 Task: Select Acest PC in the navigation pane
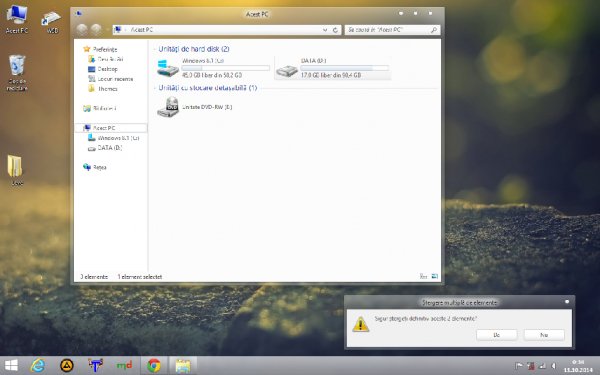point(111,128)
